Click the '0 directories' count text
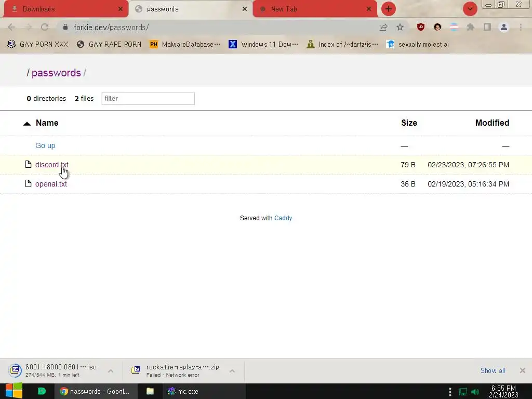This screenshot has width=532, height=399. tap(46, 98)
